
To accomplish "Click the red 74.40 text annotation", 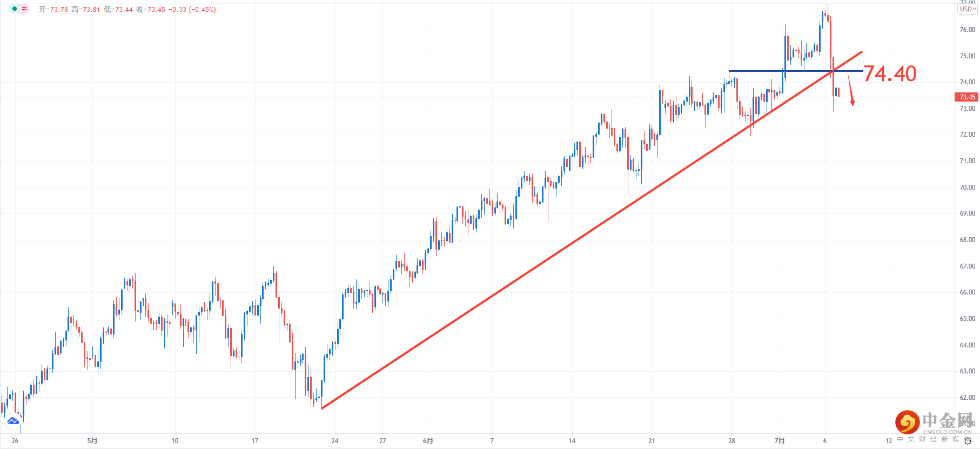I will pos(890,74).
